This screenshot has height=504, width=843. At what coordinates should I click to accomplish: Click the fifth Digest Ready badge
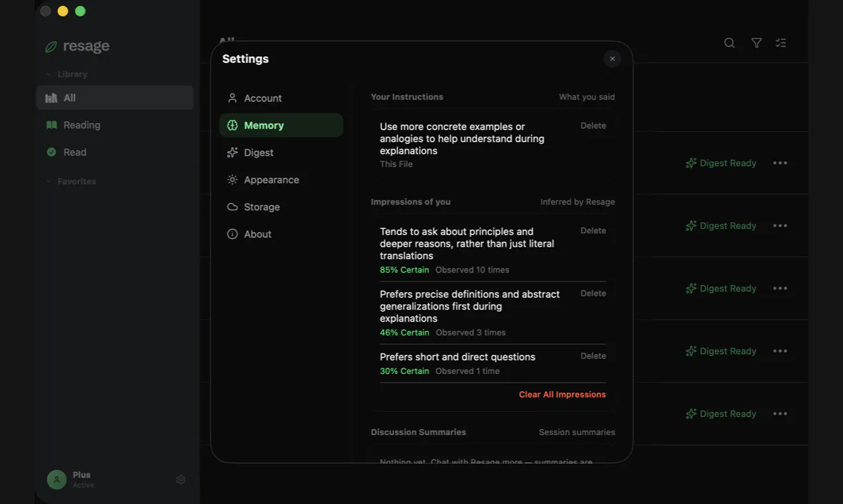721,414
